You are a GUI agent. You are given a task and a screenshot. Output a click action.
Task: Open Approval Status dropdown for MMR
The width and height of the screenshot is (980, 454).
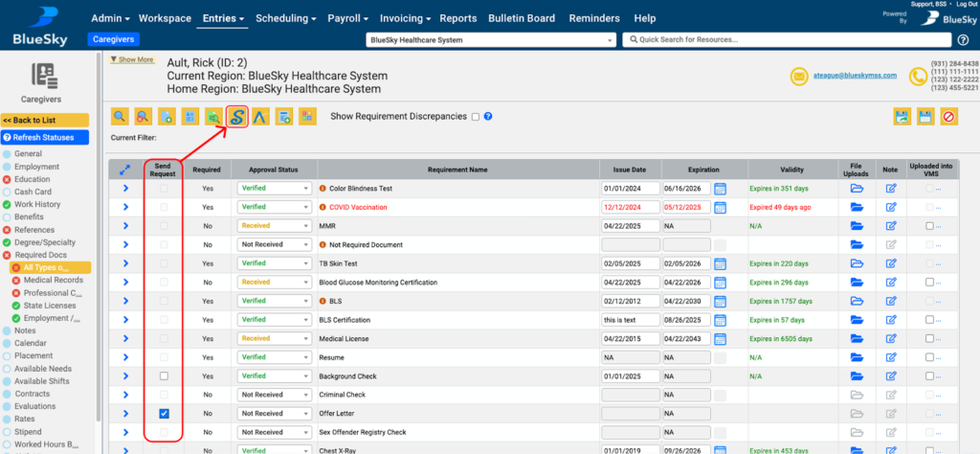[275, 226]
